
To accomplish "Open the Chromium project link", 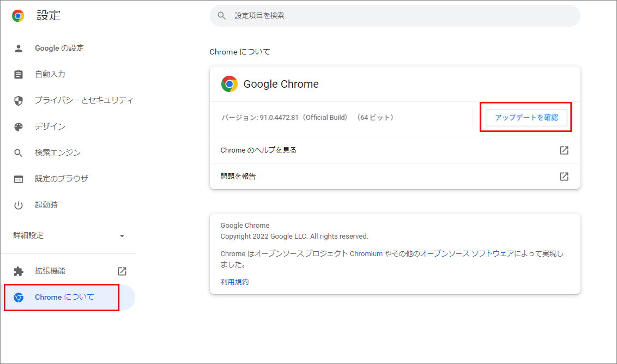I will click(366, 254).
